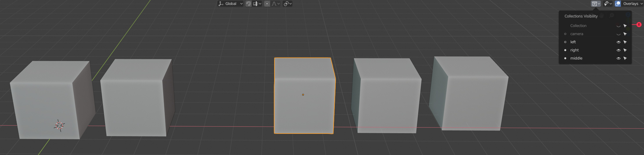Viewport: 644px width, 155px height.
Task: Open the viewport visibility and selectability dropdown
Action: [x=608, y=3]
